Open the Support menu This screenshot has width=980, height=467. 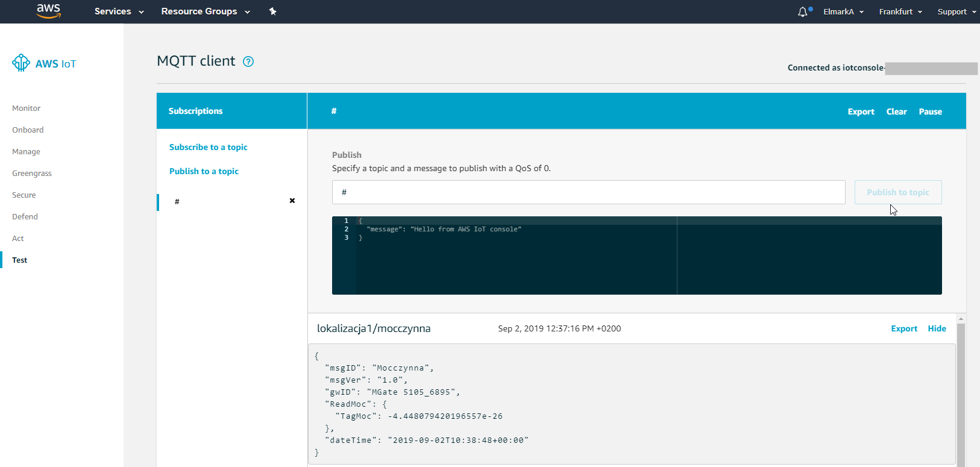956,11
